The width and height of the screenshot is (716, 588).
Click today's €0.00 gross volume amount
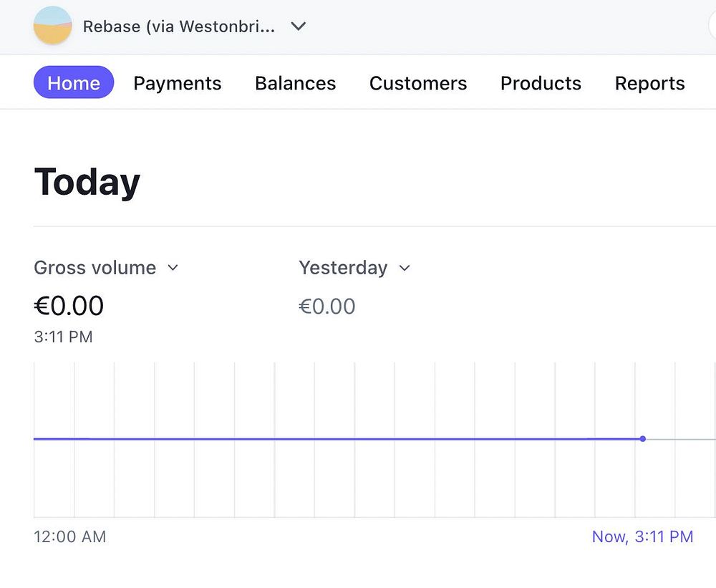(69, 307)
